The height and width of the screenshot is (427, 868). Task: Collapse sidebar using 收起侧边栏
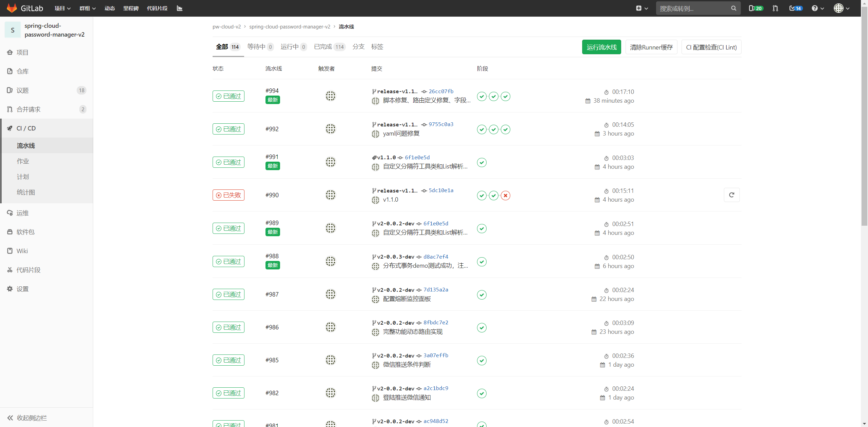[x=27, y=418]
